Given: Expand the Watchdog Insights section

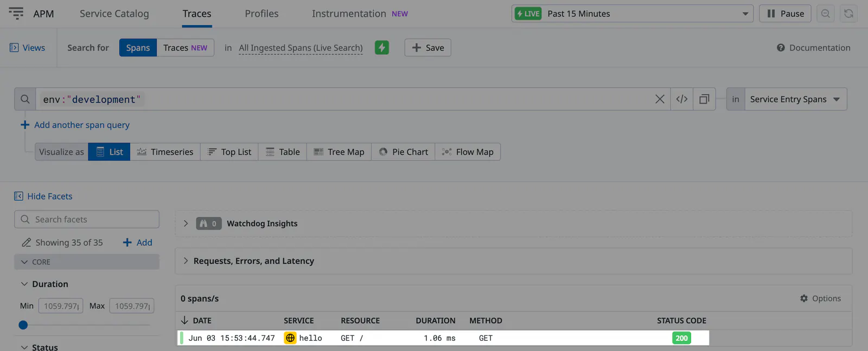Looking at the screenshot, I should 186,224.
